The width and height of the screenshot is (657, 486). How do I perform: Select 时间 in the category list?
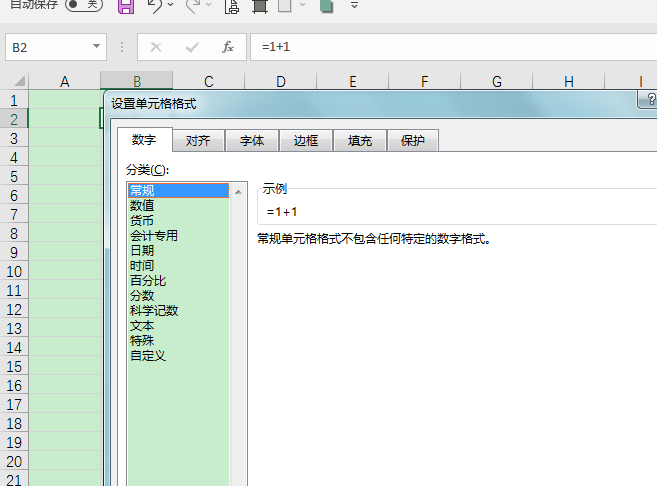(x=178, y=266)
